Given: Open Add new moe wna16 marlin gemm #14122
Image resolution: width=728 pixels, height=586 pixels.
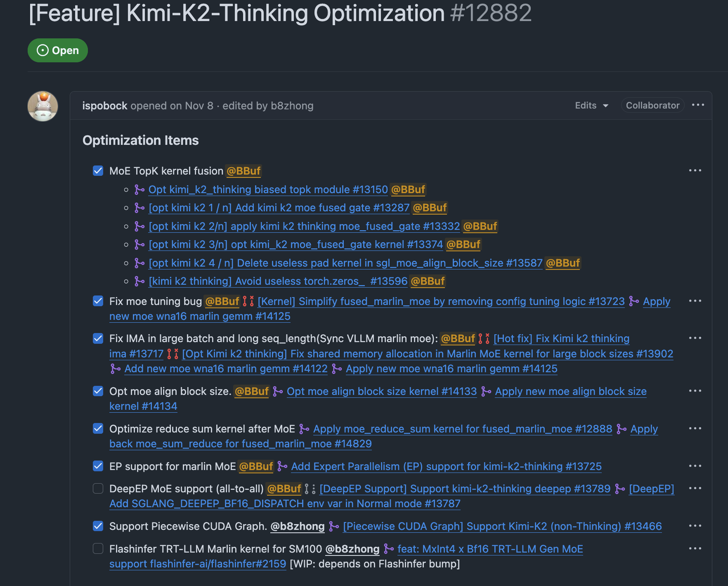Looking at the screenshot, I should pyautogui.click(x=226, y=369).
